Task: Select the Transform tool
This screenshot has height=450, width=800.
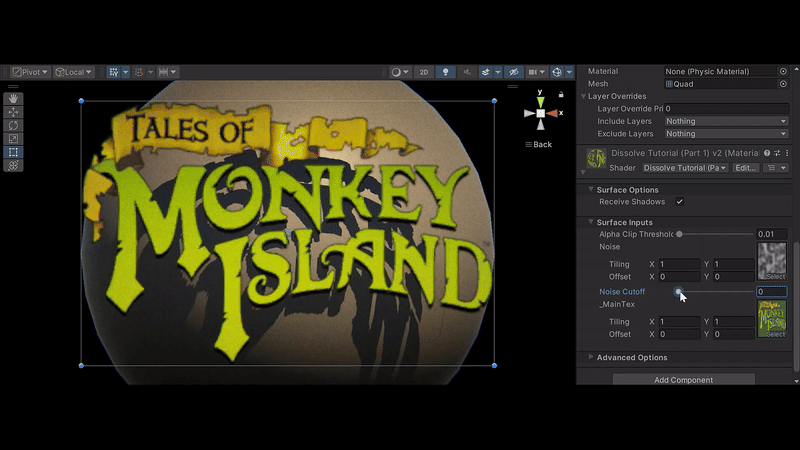Action: pyautogui.click(x=13, y=165)
